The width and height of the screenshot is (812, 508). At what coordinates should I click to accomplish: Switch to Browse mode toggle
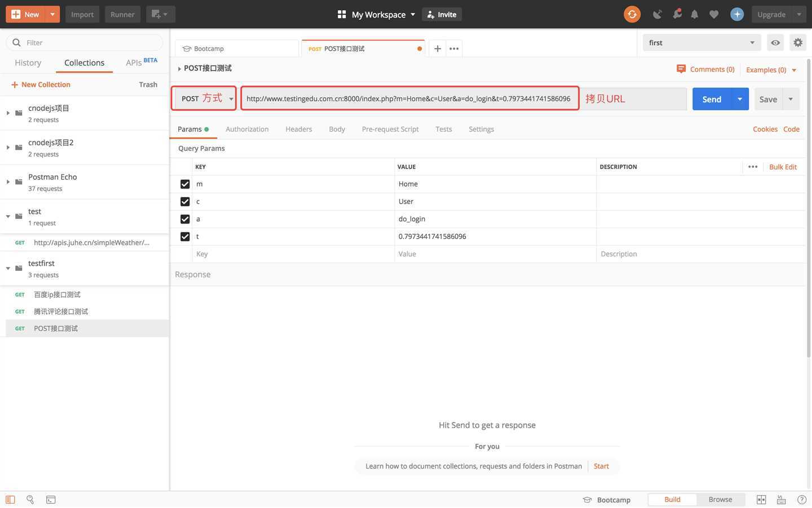[x=720, y=500]
